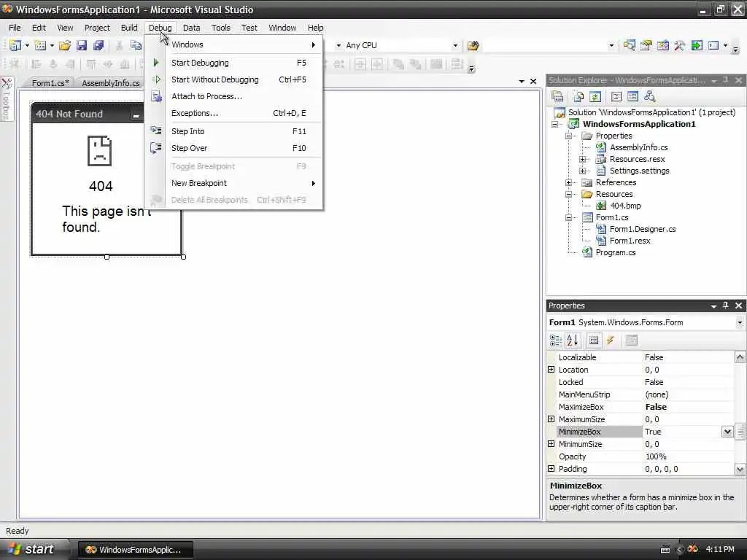747x560 pixels.
Task: Click the Solution Explorer Properties icon
Action: pyautogui.click(x=557, y=97)
